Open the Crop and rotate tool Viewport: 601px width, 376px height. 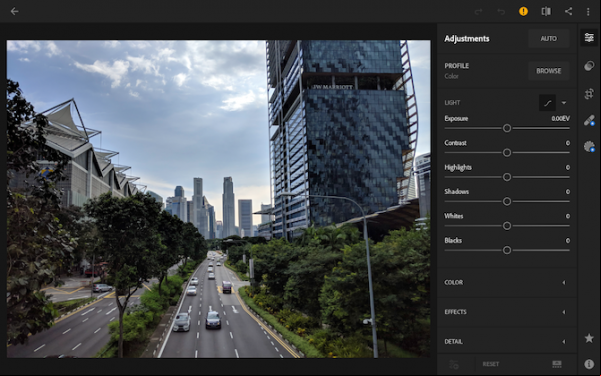(x=589, y=94)
